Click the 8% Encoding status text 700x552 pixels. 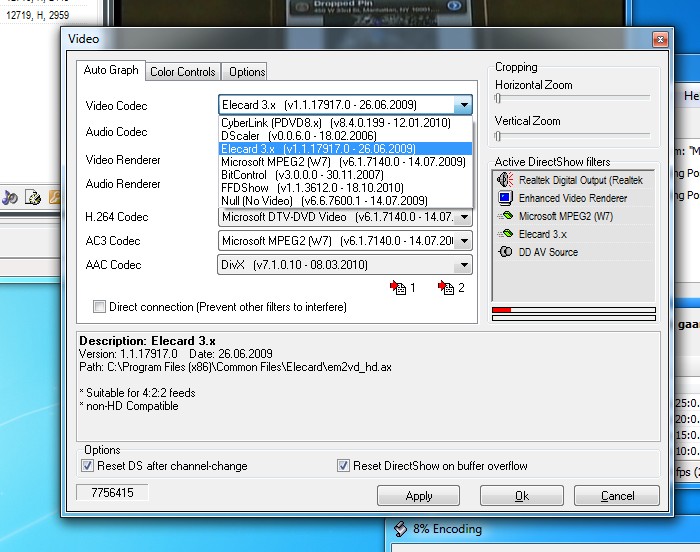coord(447,529)
